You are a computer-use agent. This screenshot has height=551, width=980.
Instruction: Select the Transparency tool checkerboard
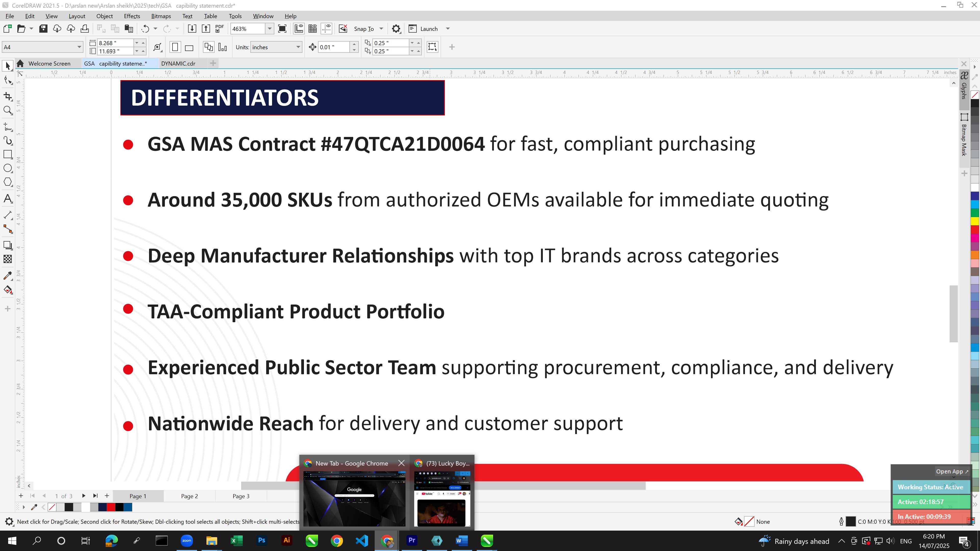(x=8, y=259)
